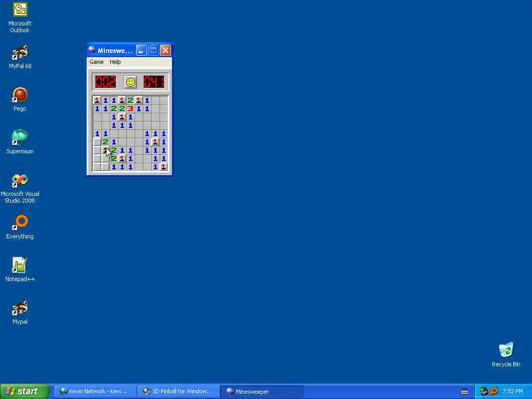Screen dimensions: 532x399
Task: Select the Recycle Bin icon
Action: pyautogui.click(x=506, y=355)
